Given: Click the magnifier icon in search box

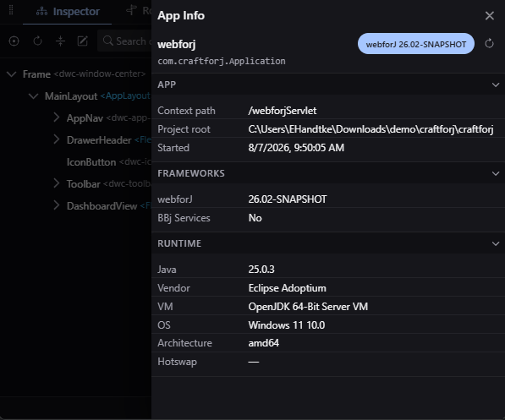Looking at the screenshot, I should click(x=108, y=41).
